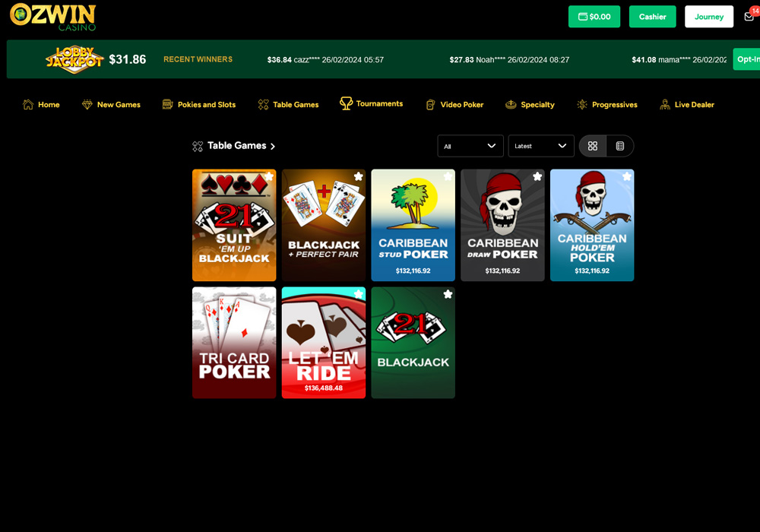The image size is (760, 532).
Task: Favorite Let 'Em Ride with star
Action: pos(359,294)
